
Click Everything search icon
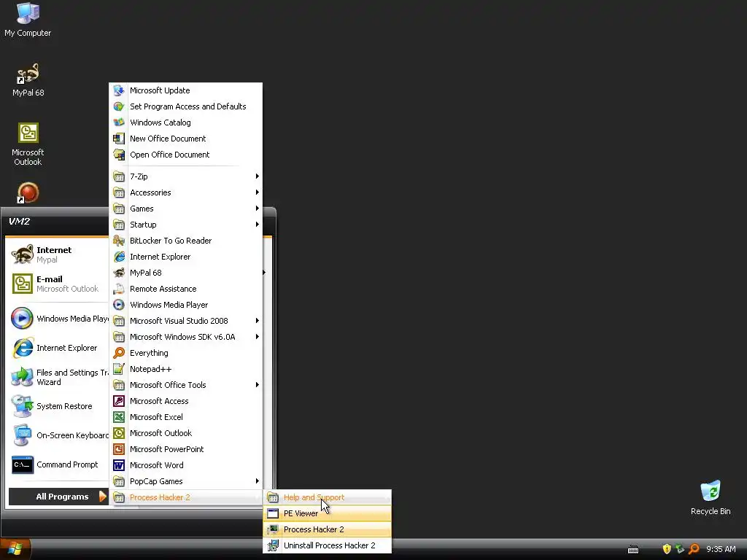[119, 353]
